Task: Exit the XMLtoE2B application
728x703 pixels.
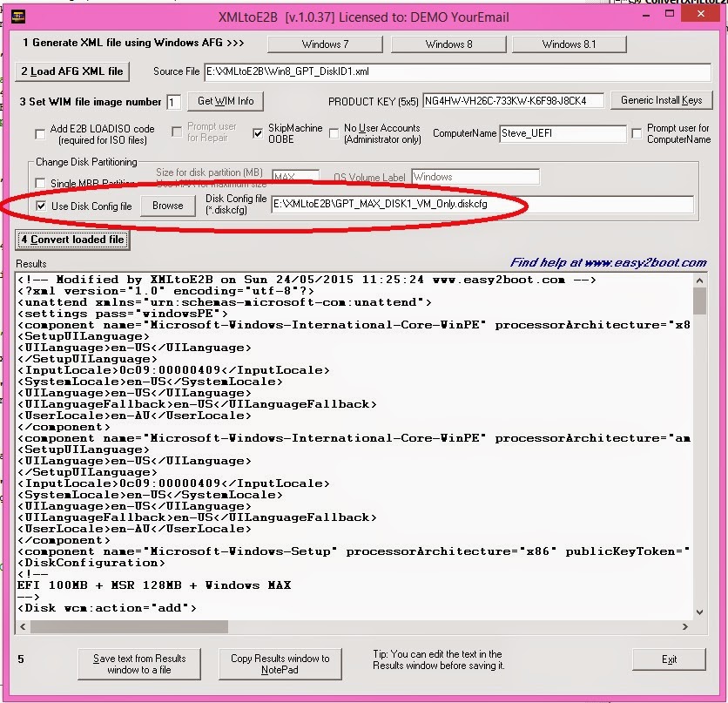Action: [x=669, y=659]
